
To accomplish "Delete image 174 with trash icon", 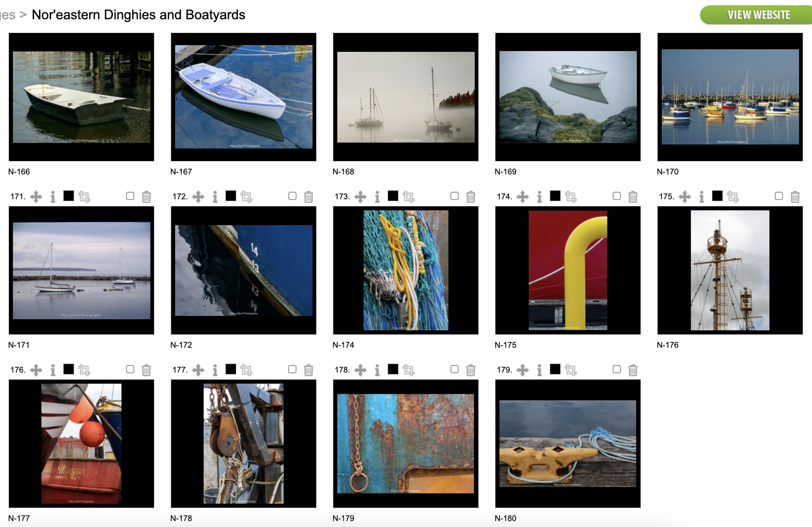I will (x=633, y=197).
